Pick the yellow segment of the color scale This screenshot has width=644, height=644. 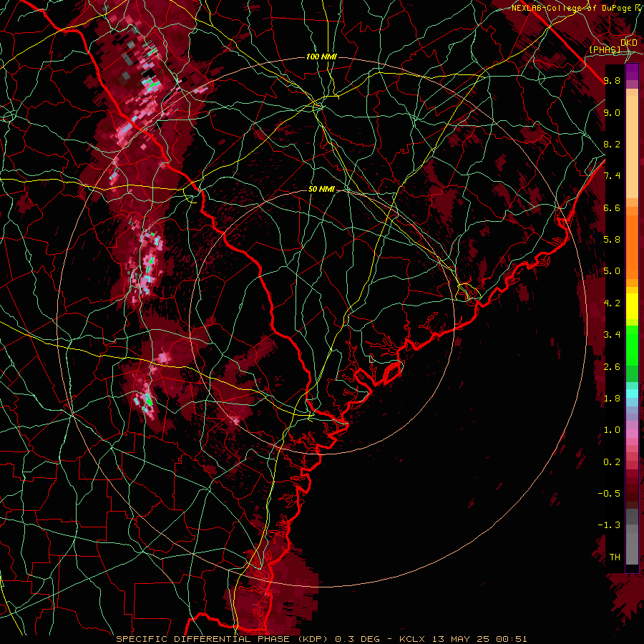[632, 306]
